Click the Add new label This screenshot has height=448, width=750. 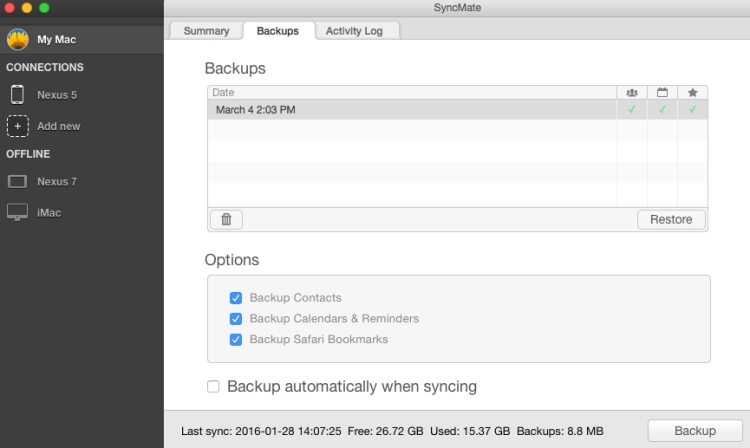59,126
